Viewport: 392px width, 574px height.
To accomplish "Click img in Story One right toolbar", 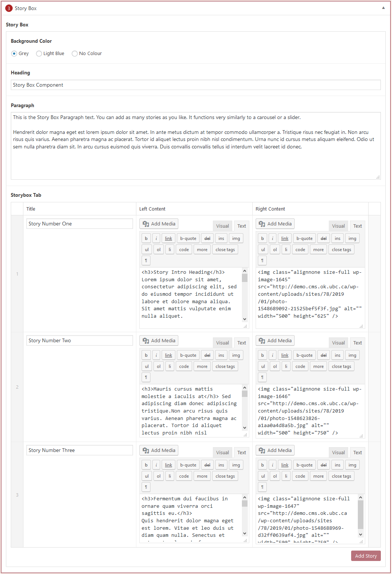I will 352,238.
